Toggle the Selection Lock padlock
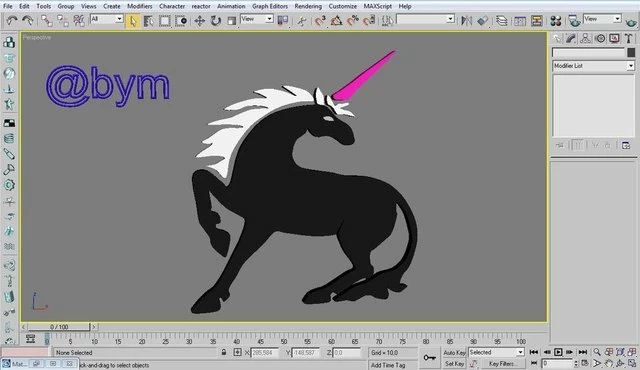 pyautogui.click(x=224, y=352)
